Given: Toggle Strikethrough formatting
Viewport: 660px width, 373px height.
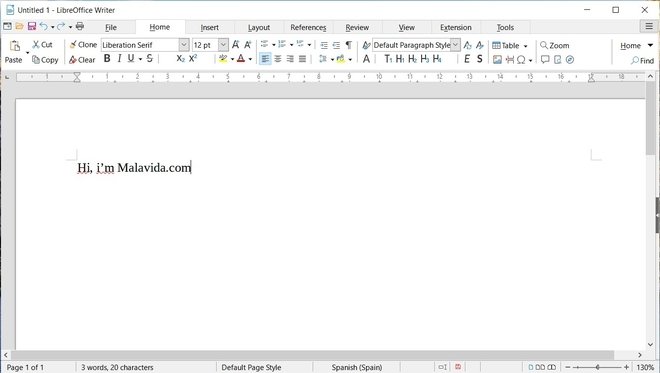Looking at the screenshot, I should click(149, 59).
